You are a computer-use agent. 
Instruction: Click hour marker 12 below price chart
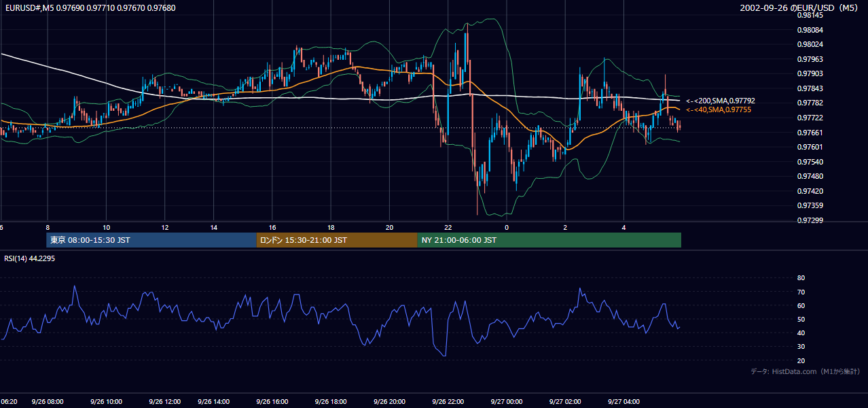click(165, 227)
